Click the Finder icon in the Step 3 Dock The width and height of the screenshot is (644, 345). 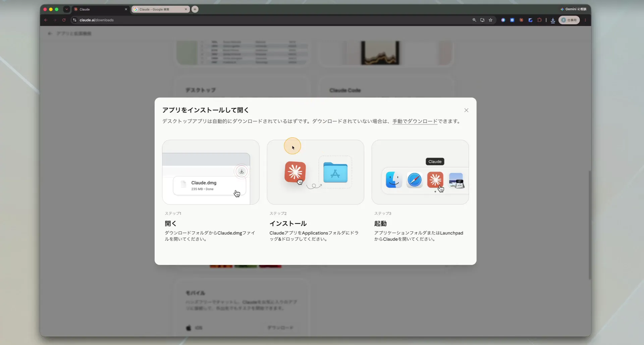pyautogui.click(x=394, y=180)
